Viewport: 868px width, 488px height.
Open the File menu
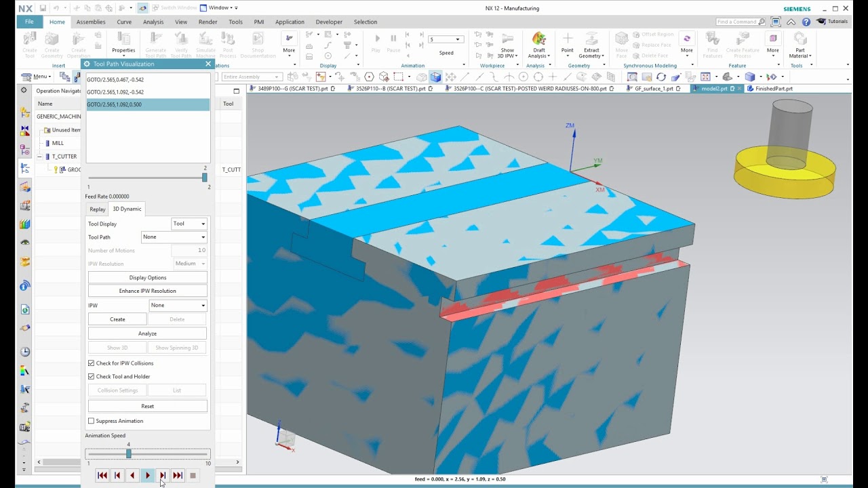click(29, 22)
